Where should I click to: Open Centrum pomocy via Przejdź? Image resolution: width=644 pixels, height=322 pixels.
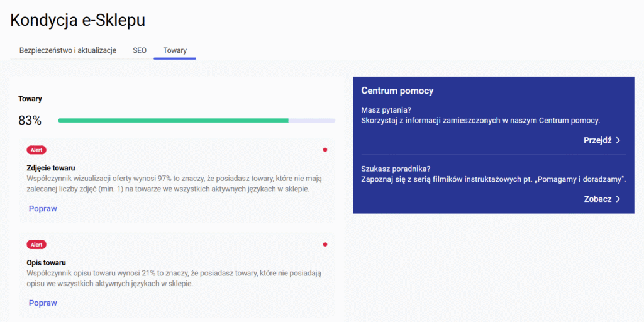[597, 140]
